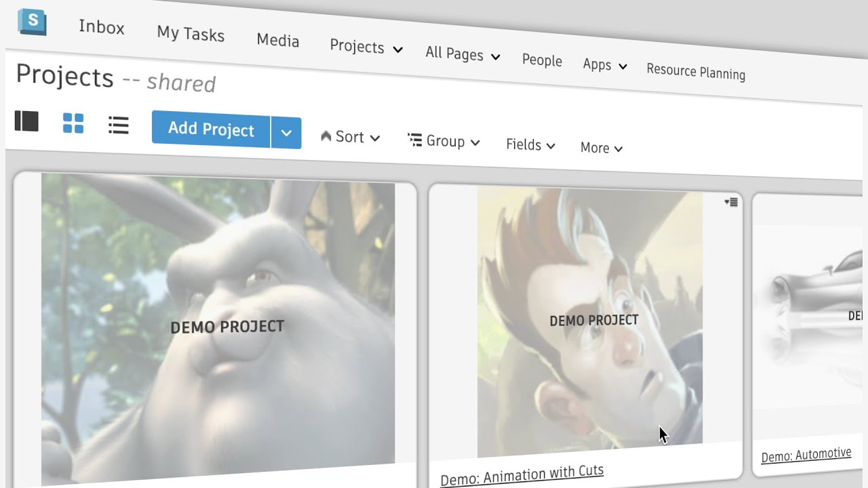Open Demo: Animation with Cuts link
The width and height of the screenshot is (868, 488).
pos(521,474)
